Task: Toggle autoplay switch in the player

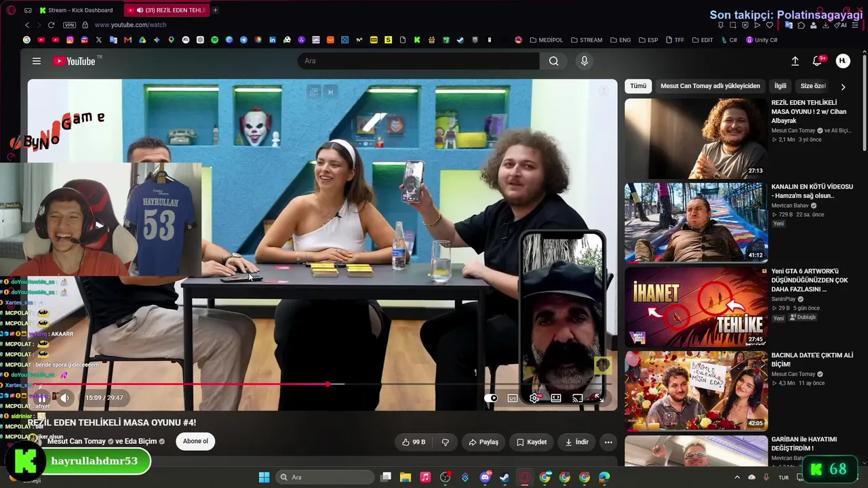Action: click(x=491, y=398)
